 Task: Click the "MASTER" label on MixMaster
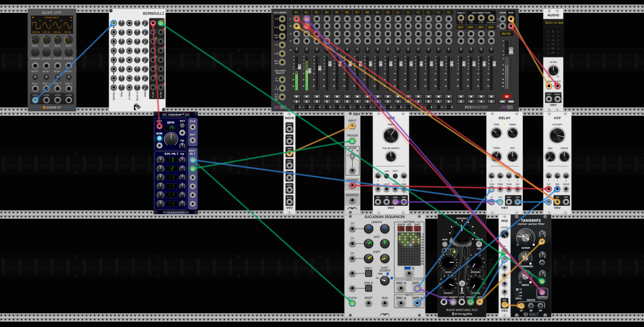(506, 34)
